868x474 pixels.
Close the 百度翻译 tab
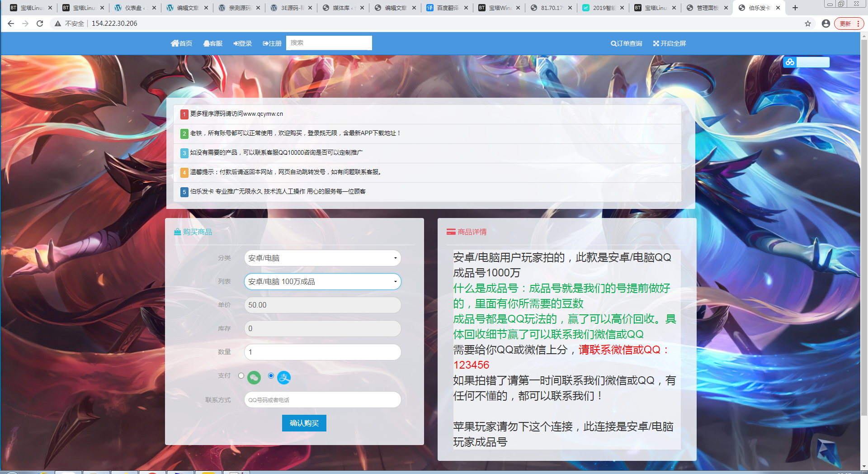(x=466, y=8)
